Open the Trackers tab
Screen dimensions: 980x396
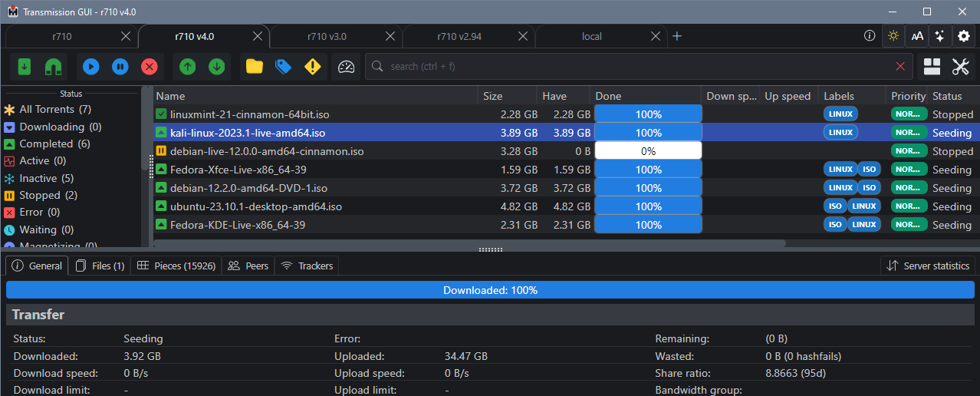coord(307,266)
